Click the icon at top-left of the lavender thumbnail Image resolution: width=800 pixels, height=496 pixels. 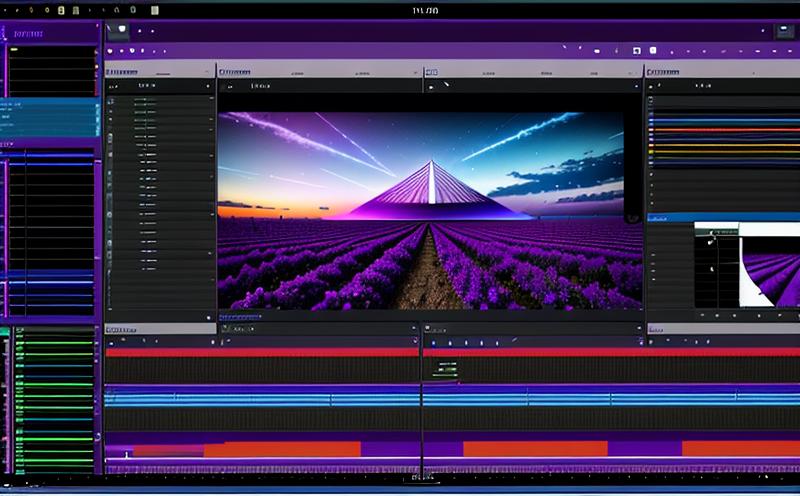[x=712, y=237]
